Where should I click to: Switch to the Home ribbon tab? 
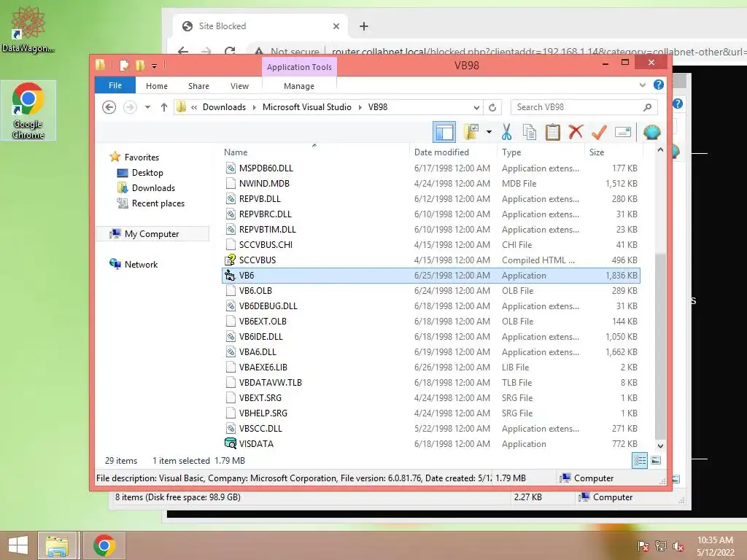[157, 86]
